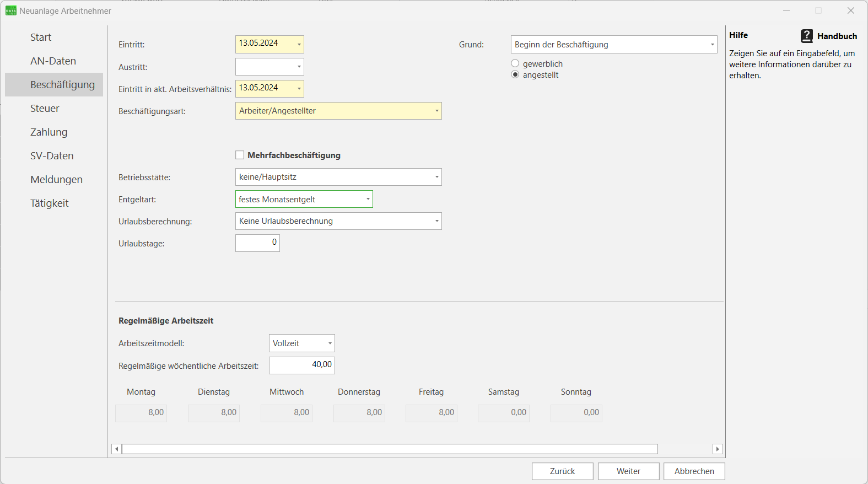Go to the SV-Daten section
This screenshot has width=868, height=484.
click(x=52, y=156)
